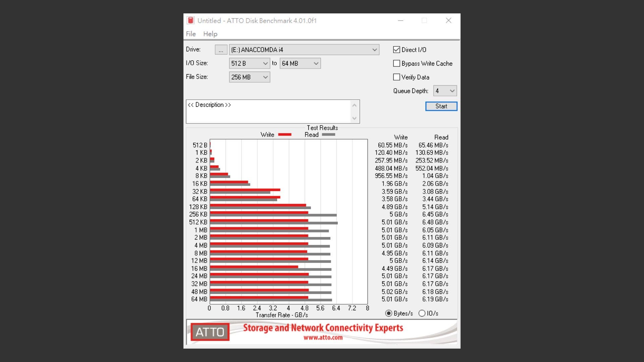Open the Queue Depth dropdown
This screenshot has width=644, height=362.
445,91
